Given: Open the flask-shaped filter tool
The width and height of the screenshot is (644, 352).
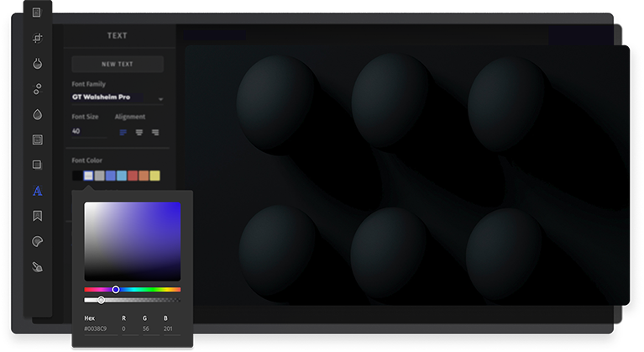Looking at the screenshot, I should pyautogui.click(x=38, y=64).
